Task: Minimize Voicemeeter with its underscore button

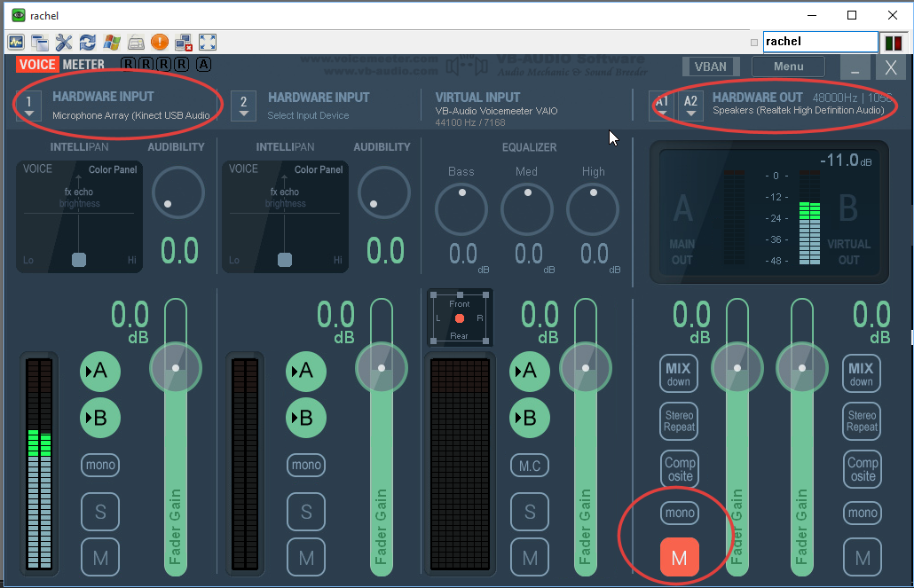Action: coord(855,67)
